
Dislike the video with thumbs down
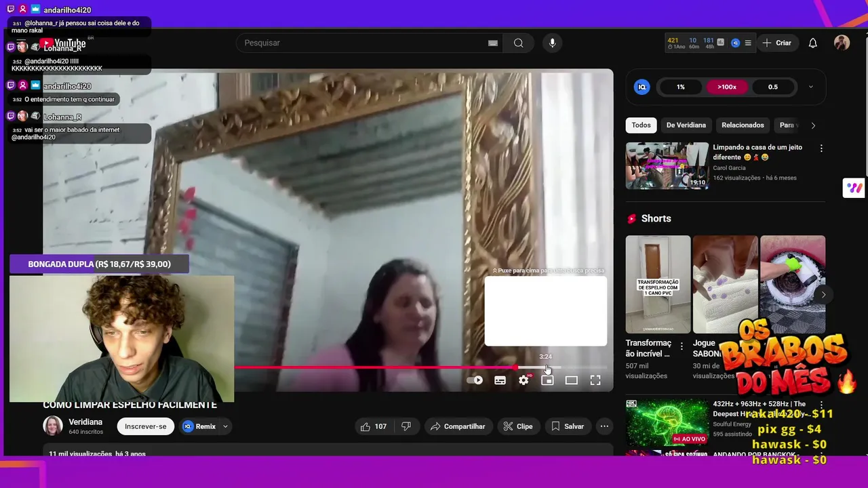[406, 426]
